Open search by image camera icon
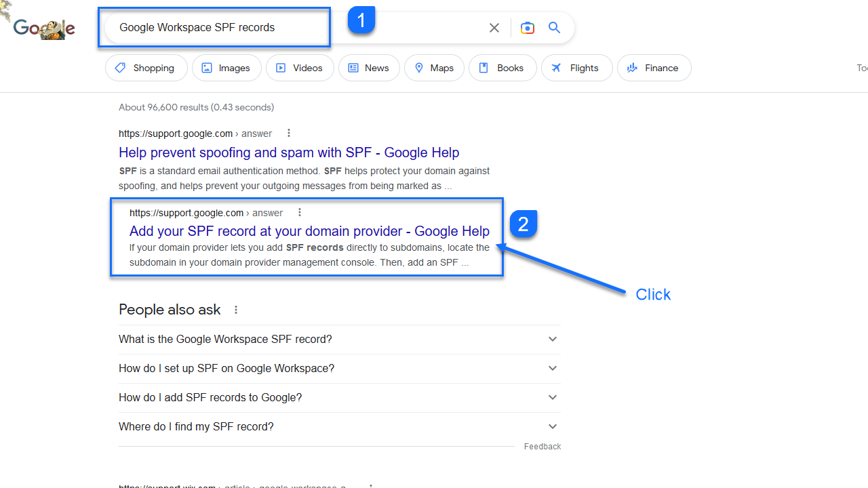Image resolution: width=868 pixels, height=488 pixels. point(528,28)
